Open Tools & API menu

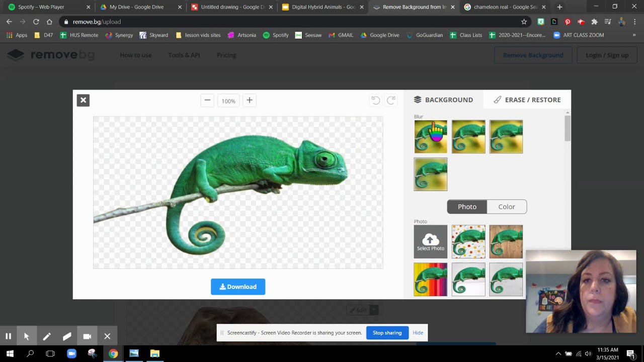point(184,55)
